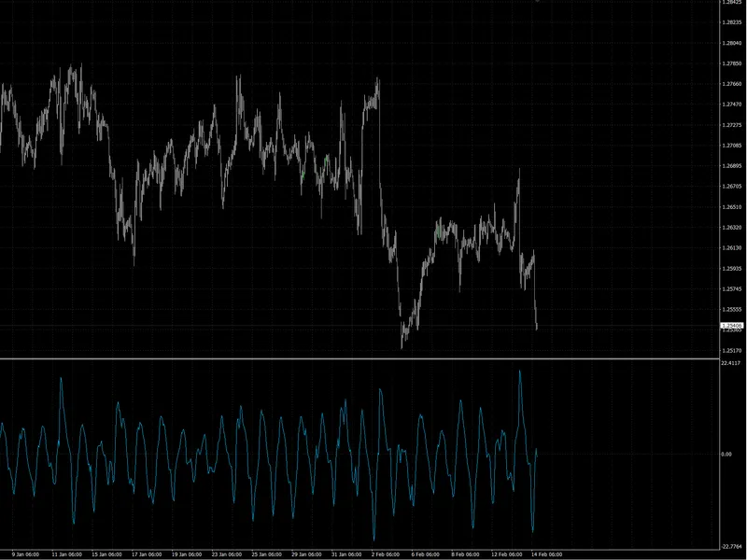This screenshot has height=560, width=747.
Task: Click the 9 Jan 06:00 time label
Action: 25,554
